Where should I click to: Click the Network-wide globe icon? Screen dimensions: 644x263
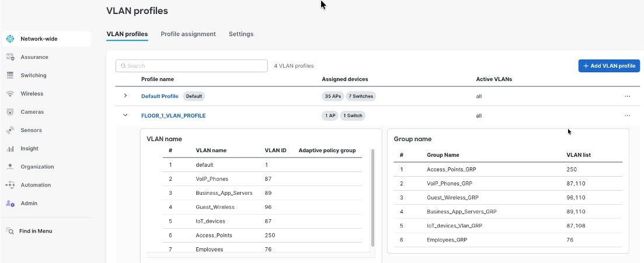10,39
